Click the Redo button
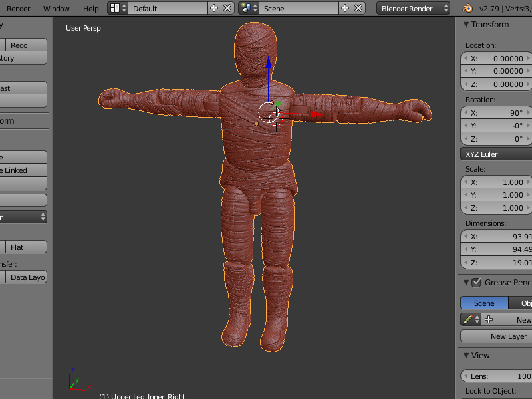The image size is (532, 399). (20, 45)
